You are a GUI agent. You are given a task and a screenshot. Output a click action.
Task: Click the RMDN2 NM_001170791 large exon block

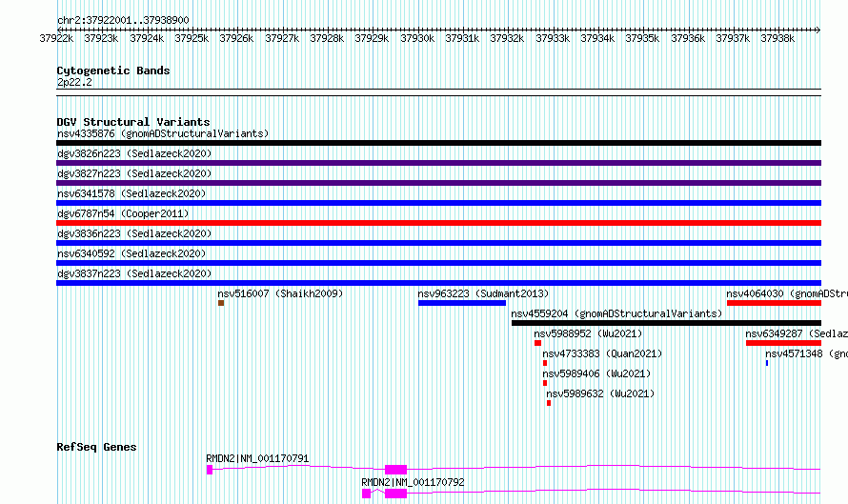point(395,470)
